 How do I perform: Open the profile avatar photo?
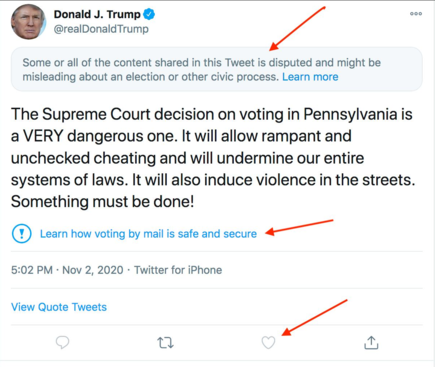click(28, 22)
